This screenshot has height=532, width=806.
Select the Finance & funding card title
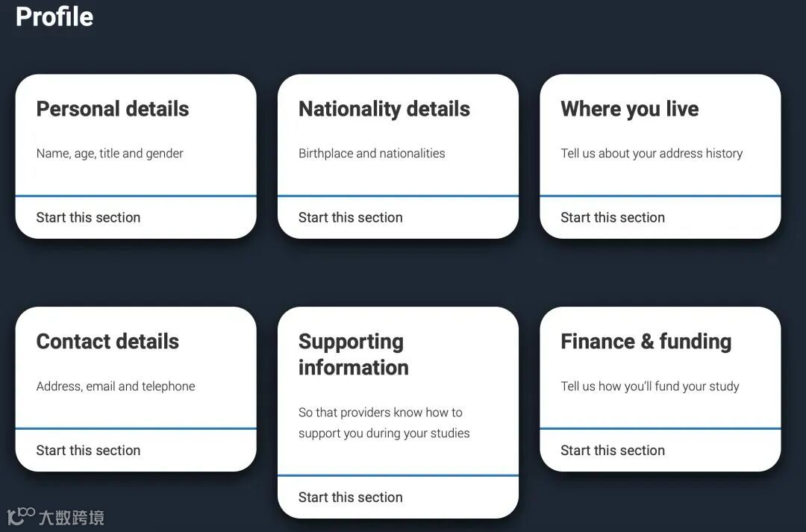pos(646,342)
